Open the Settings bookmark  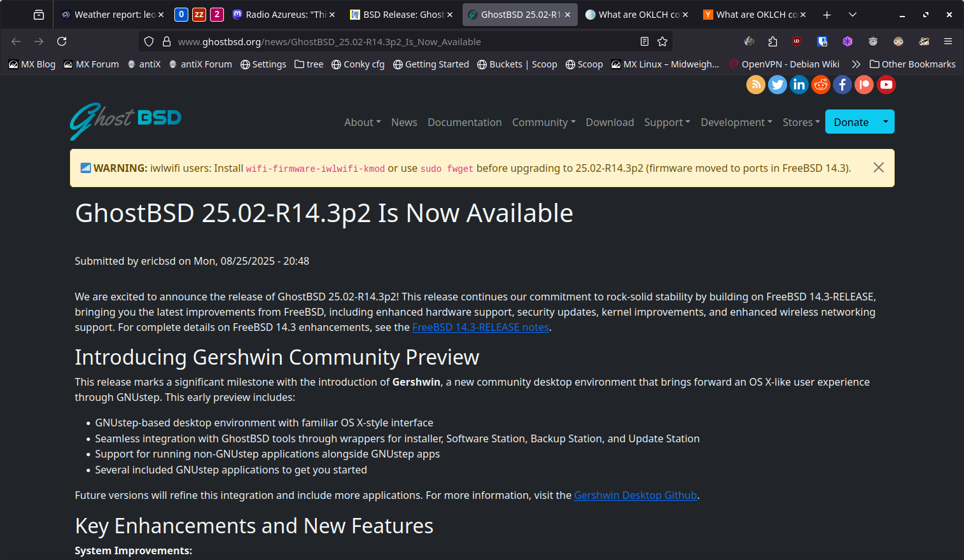(x=263, y=64)
